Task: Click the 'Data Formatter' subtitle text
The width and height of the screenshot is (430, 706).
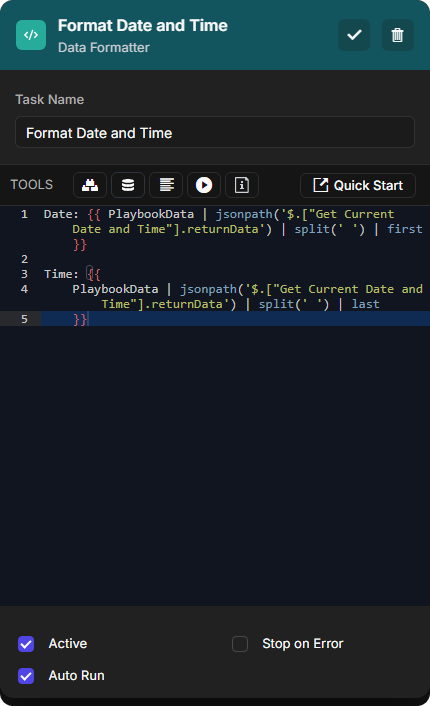Action: (104, 47)
